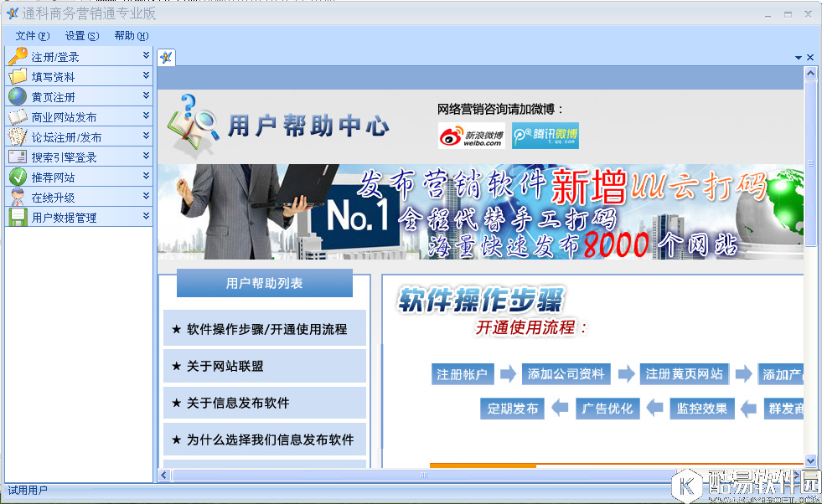Click the 用户数据管理 floppy disk icon
Image resolution: width=822 pixels, height=504 pixels.
coord(17,217)
